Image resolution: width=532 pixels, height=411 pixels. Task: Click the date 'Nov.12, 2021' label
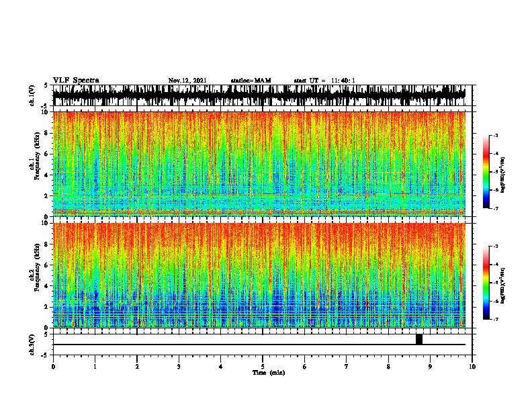click(x=187, y=81)
